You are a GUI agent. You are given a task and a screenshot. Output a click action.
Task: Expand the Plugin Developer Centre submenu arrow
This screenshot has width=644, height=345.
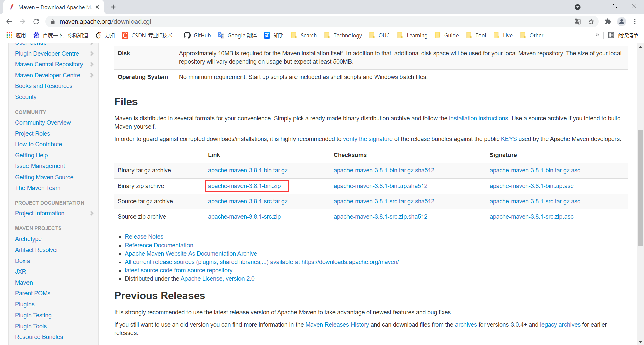(x=92, y=54)
